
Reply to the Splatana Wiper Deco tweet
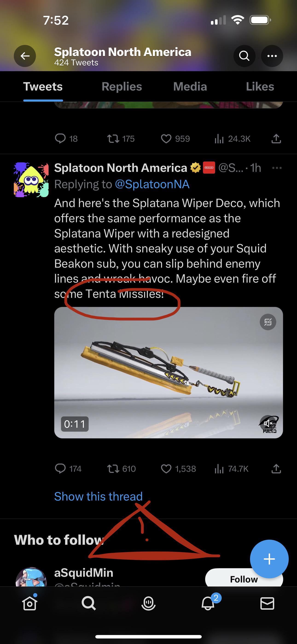[60, 469]
